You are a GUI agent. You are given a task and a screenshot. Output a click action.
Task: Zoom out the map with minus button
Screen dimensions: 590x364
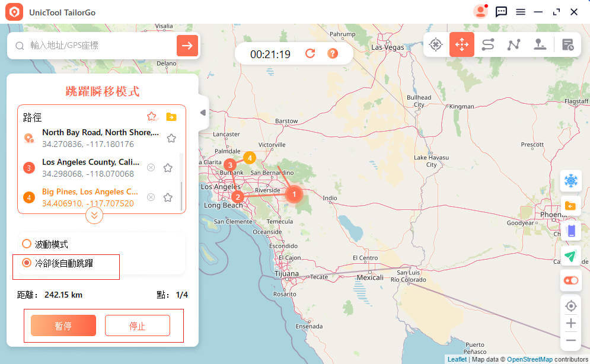(x=571, y=341)
